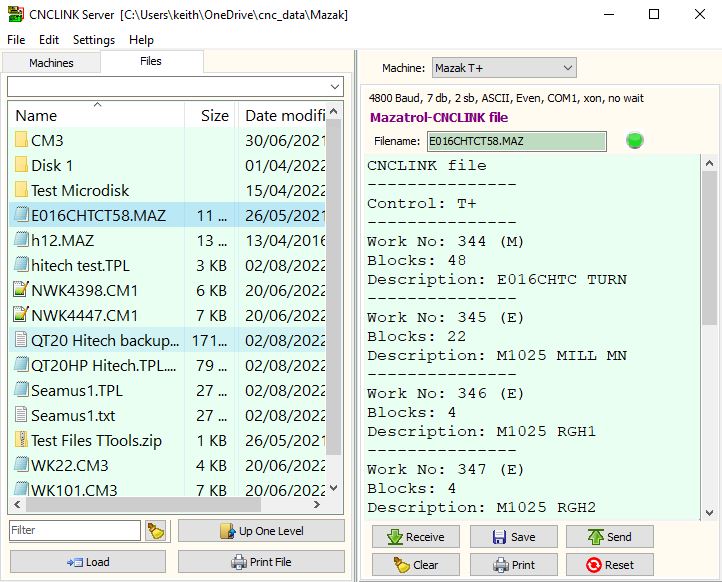
Task: Click the Filename field showing E016CHTCT58.MAZ
Action: 516,141
